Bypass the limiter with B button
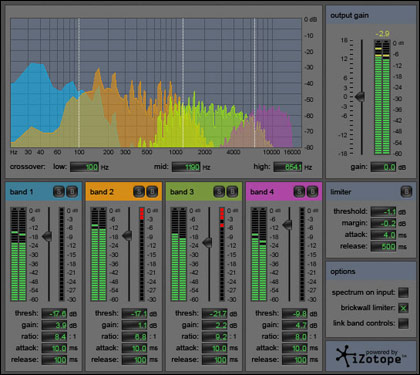The width and height of the screenshot is (420, 375). pyautogui.click(x=406, y=192)
